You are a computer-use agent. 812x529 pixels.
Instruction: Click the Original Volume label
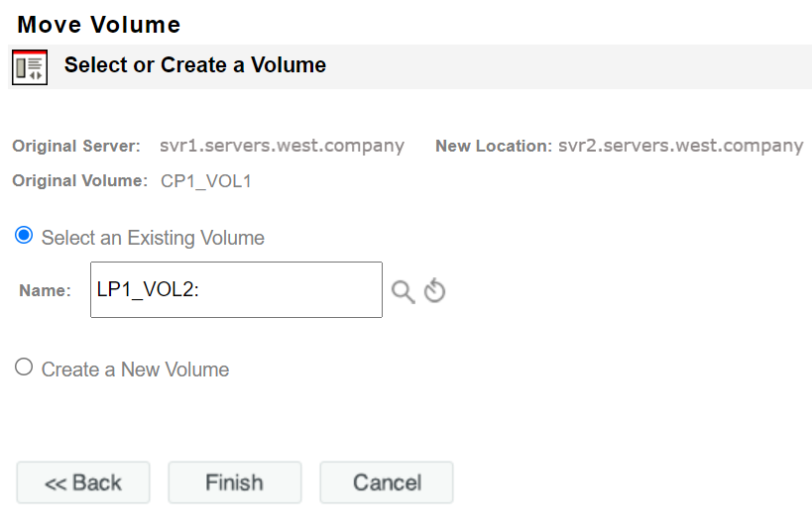pyautogui.click(x=79, y=181)
